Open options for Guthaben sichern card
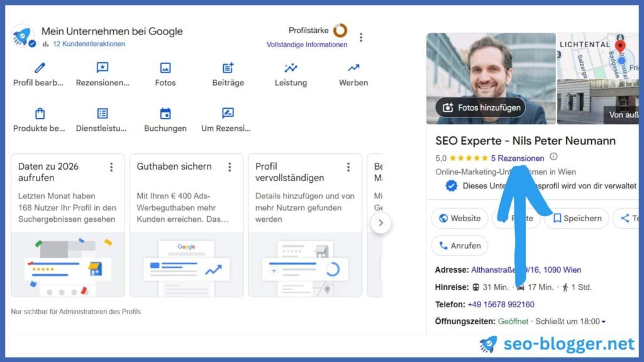 tap(230, 167)
